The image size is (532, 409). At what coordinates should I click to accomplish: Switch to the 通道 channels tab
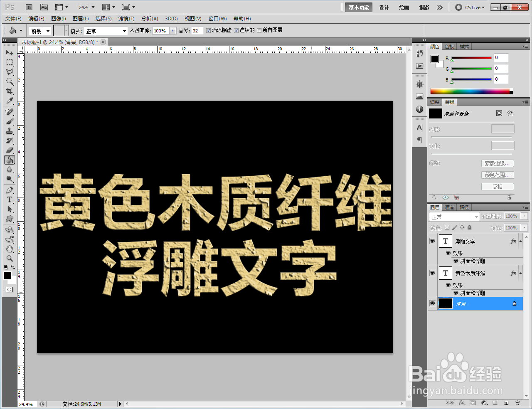[x=449, y=207]
